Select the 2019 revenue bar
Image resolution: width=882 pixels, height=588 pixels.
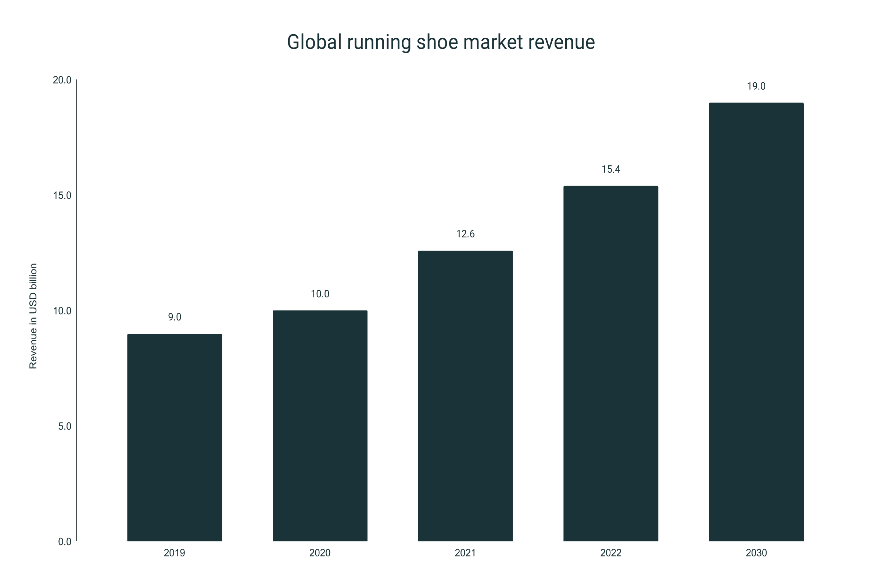[x=175, y=438]
